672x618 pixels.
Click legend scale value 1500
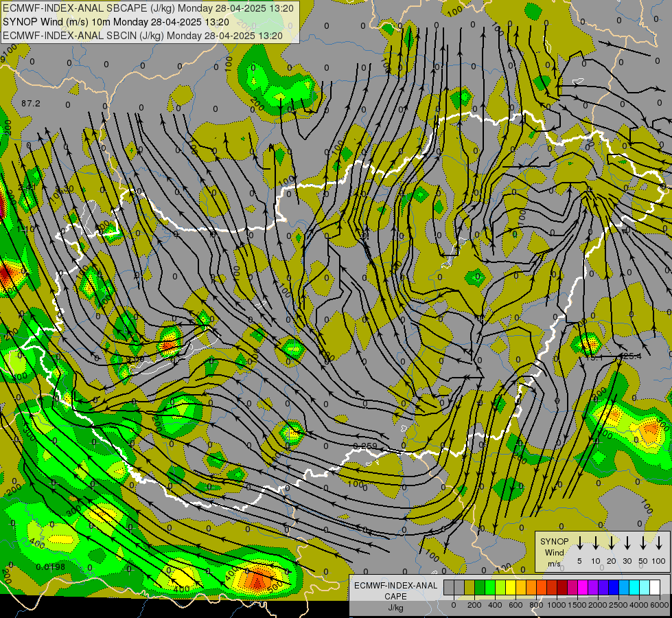point(577,605)
